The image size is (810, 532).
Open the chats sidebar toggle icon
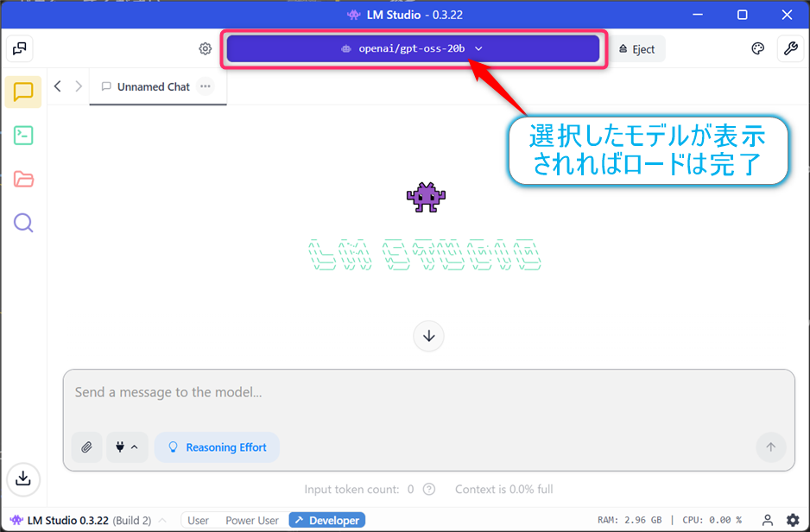coord(20,48)
